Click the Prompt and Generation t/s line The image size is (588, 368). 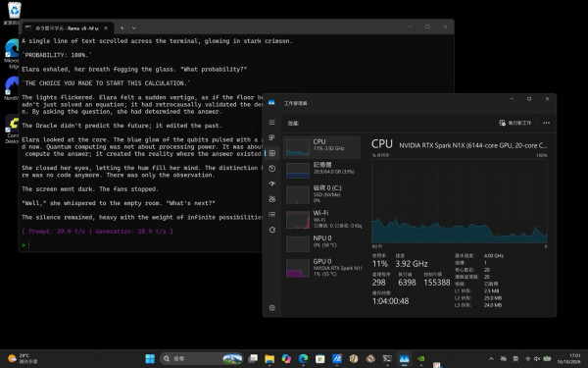point(97,232)
